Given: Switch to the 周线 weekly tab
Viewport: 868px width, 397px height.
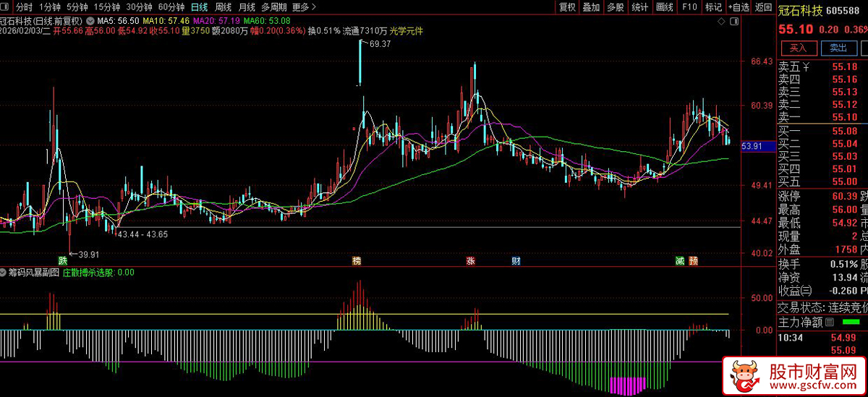Looking at the screenshot, I should (x=223, y=7).
